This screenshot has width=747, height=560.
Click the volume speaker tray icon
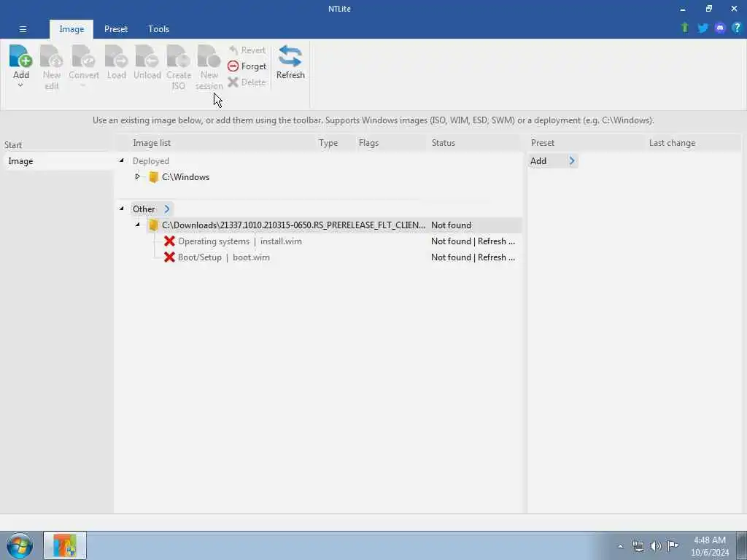point(656,546)
